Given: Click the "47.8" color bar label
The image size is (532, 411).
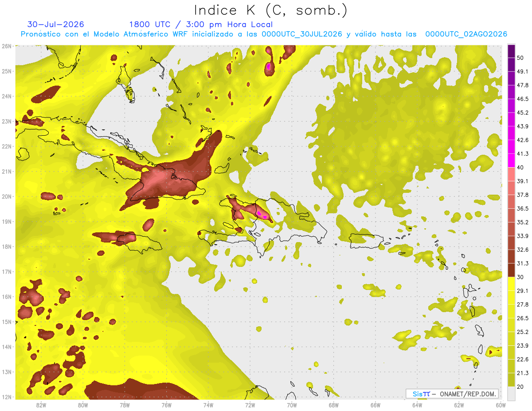Looking at the screenshot, I should (x=522, y=85).
